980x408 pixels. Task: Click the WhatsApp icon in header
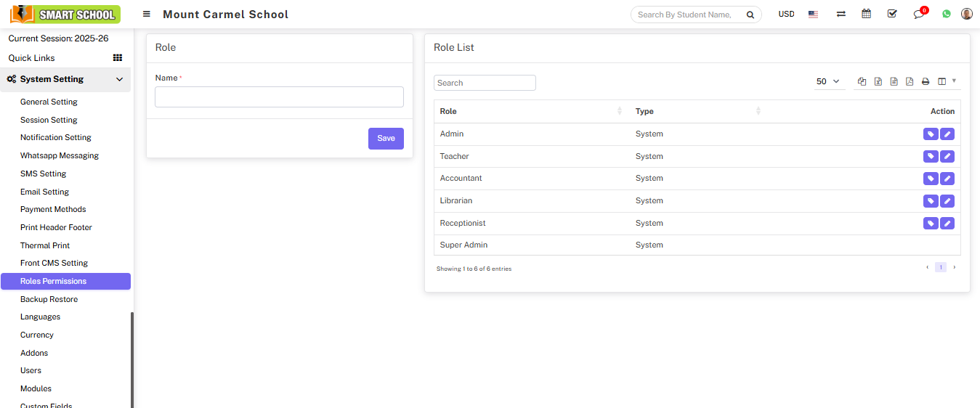tap(947, 14)
